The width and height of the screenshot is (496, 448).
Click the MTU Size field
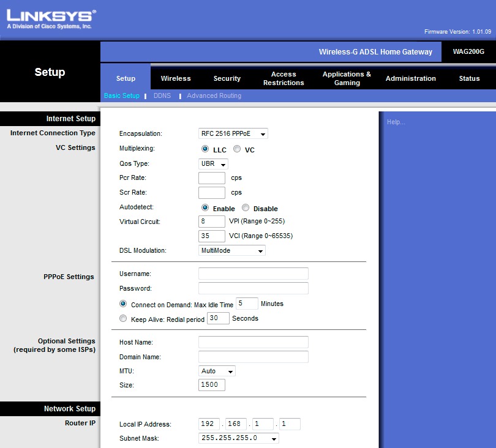pyautogui.click(x=212, y=385)
